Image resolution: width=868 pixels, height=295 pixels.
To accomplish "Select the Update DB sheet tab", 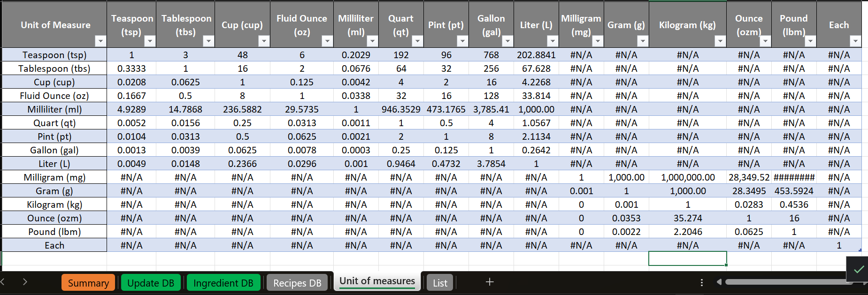I will tap(151, 283).
